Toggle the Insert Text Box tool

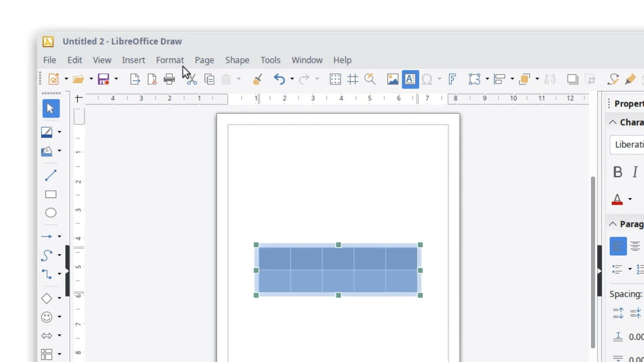(x=410, y=79)
